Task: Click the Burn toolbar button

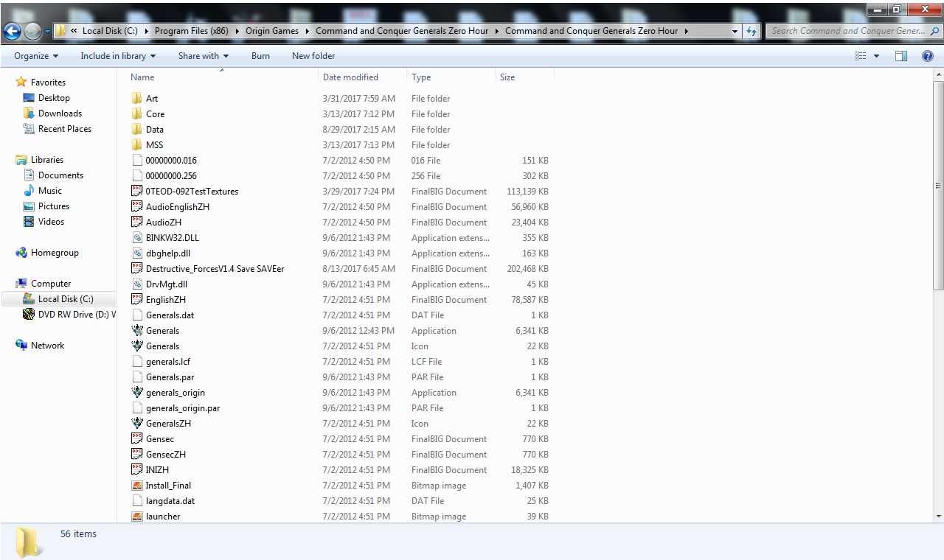Action: point(260,56)
